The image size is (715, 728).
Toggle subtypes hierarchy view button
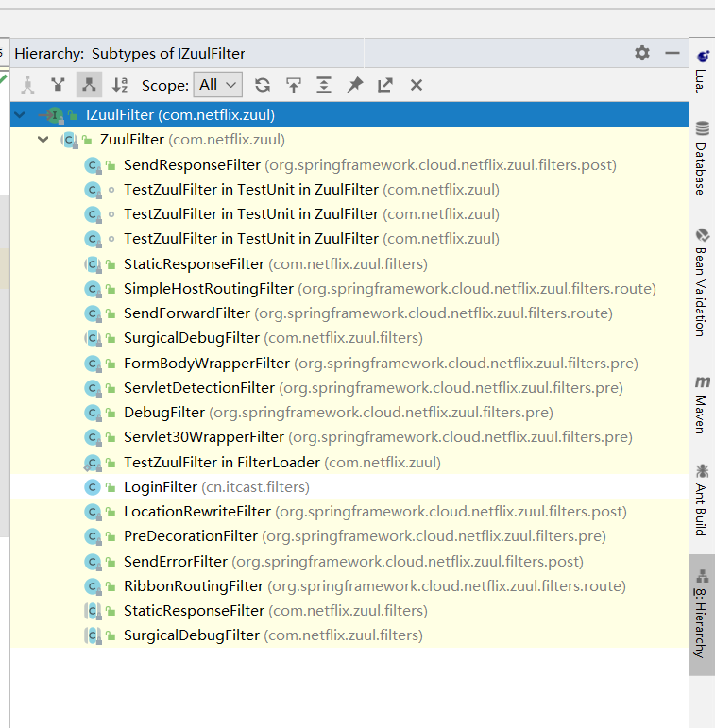click(89, 85)
